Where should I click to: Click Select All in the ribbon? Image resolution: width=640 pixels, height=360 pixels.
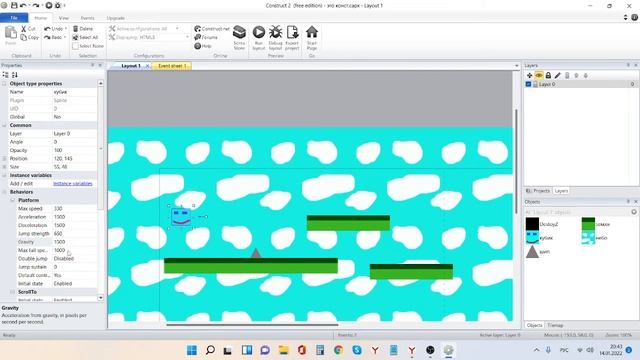point(85,38)
